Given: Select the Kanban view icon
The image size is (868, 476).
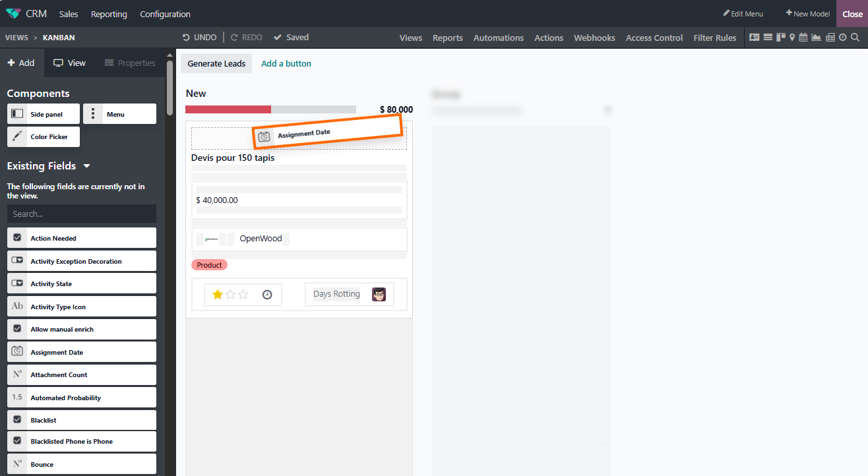Looking at the screenshot, I should (780, 38).
